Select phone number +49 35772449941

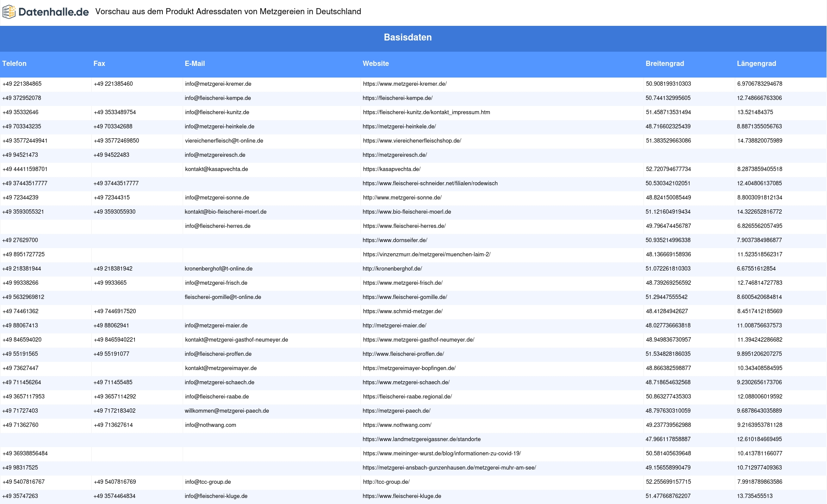click(25, 141)
